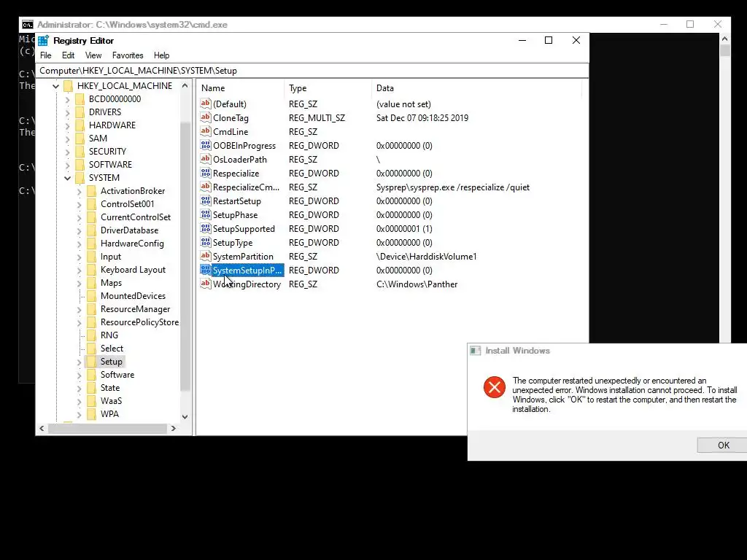The height and width of the screenshot is (560, 747).
Task: Click OK in Install Windows dialog
Action: click(x=722, y=446)
